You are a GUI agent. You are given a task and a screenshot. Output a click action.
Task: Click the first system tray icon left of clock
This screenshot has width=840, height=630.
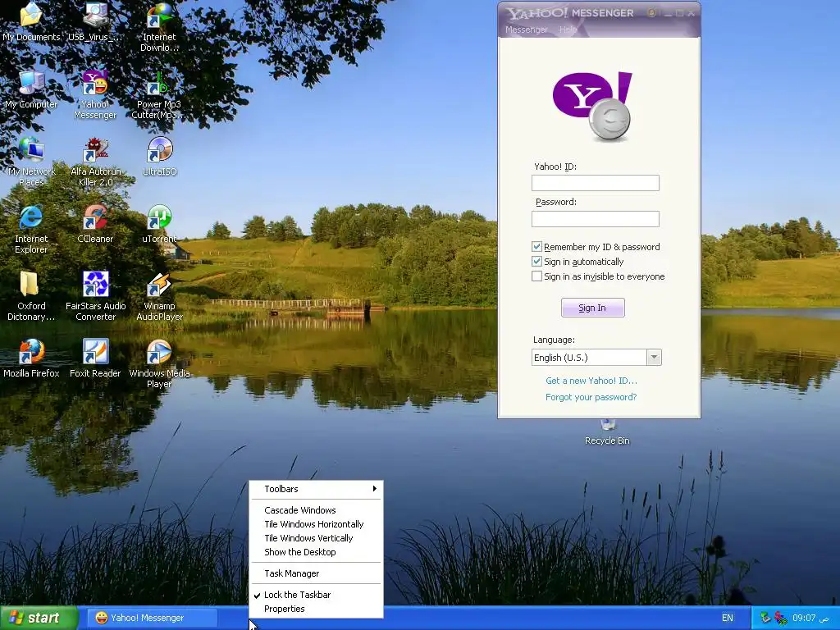click(x=765, y=619)
